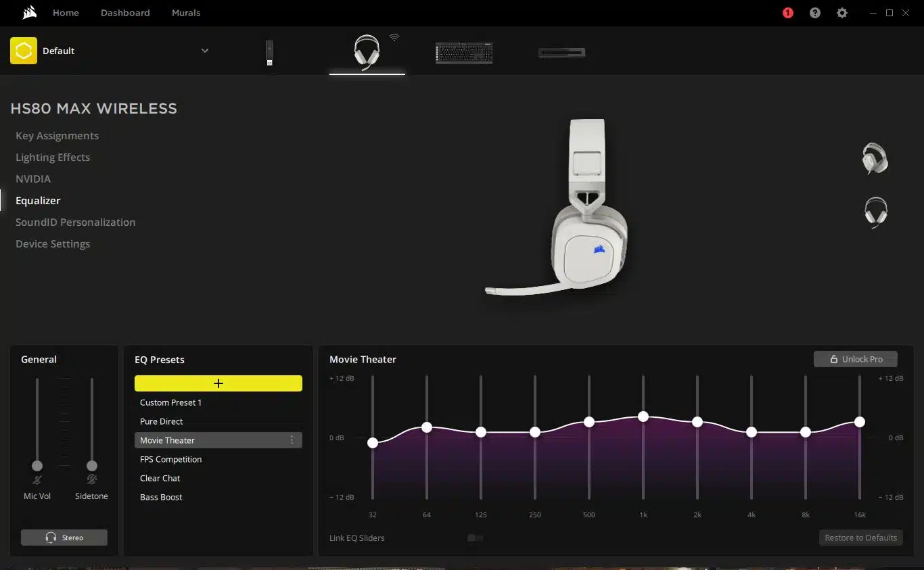Select Custom Preset 1
The width and height of the screenshot is (924, 570).
(x=218, y=402)
